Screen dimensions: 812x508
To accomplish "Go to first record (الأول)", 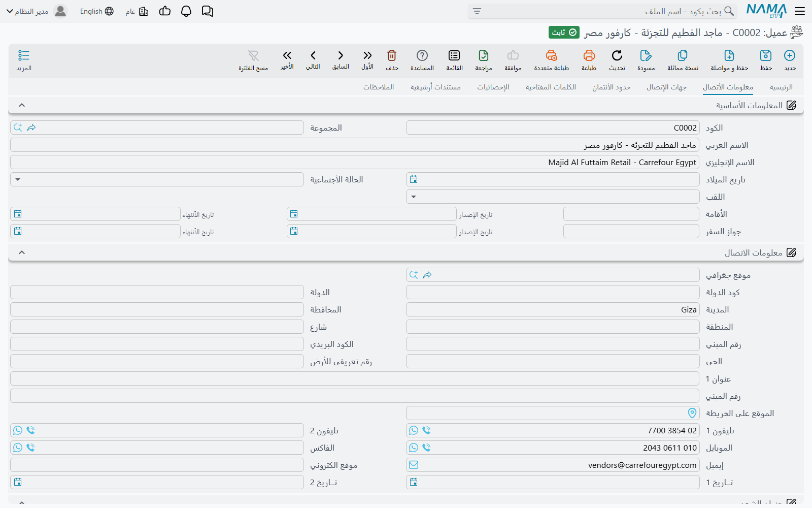I will coord(367,55).
